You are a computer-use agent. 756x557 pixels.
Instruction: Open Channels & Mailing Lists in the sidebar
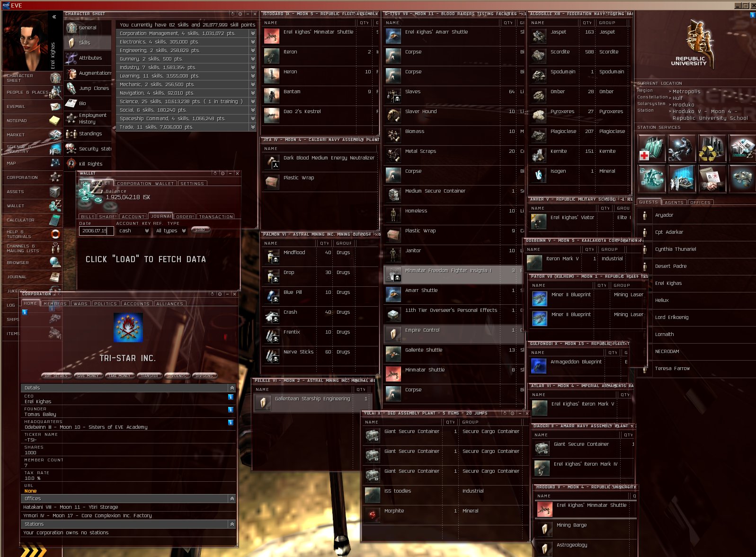click(x=32, y=248)
